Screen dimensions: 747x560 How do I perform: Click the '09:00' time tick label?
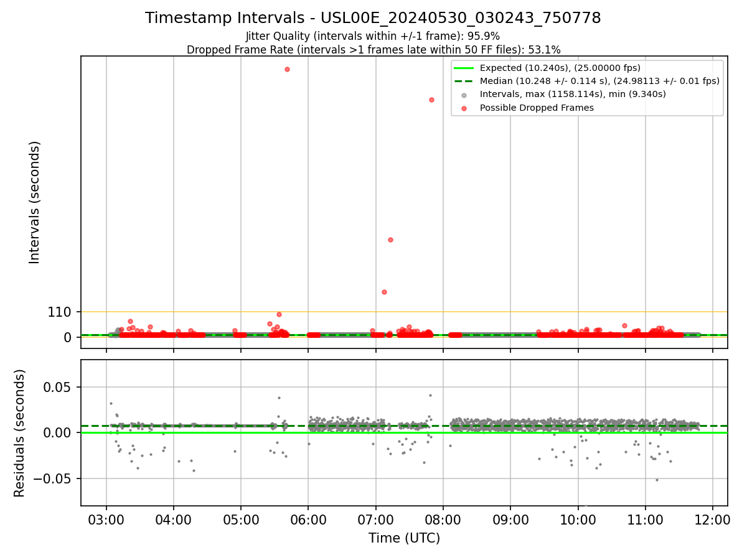[x=510, y=519]
